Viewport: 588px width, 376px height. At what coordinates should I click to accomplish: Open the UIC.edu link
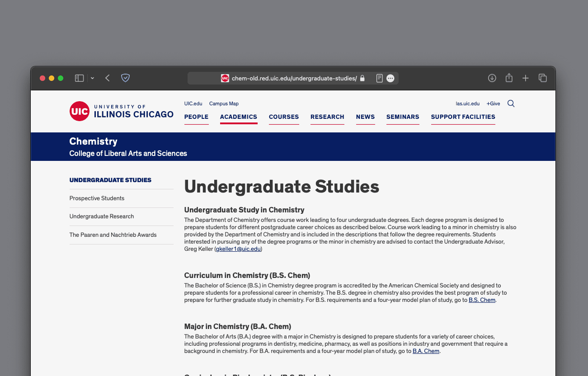[x=193, y=103]
